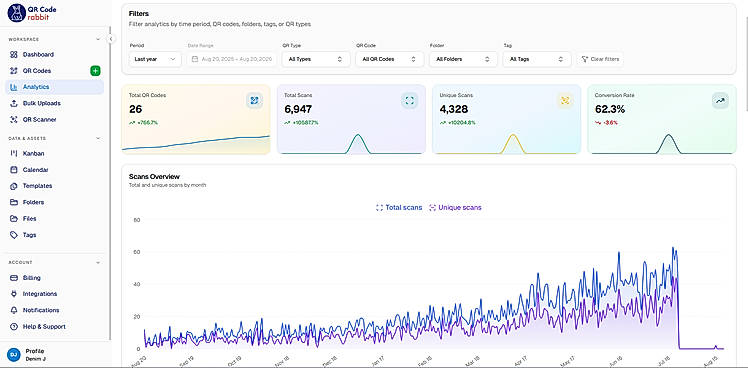Open the Tags menu item
This screenshot has height=368, width=748.
click(54, 235)
